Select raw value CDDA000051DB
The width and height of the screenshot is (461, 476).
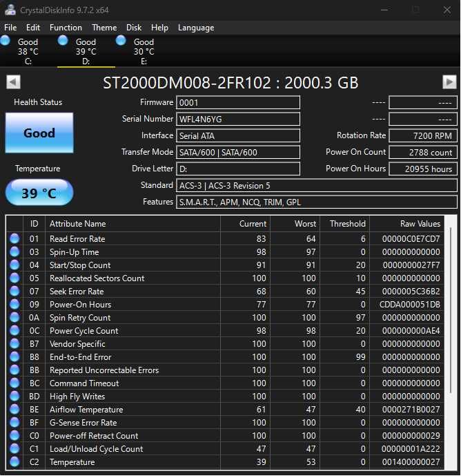point(409,305)
